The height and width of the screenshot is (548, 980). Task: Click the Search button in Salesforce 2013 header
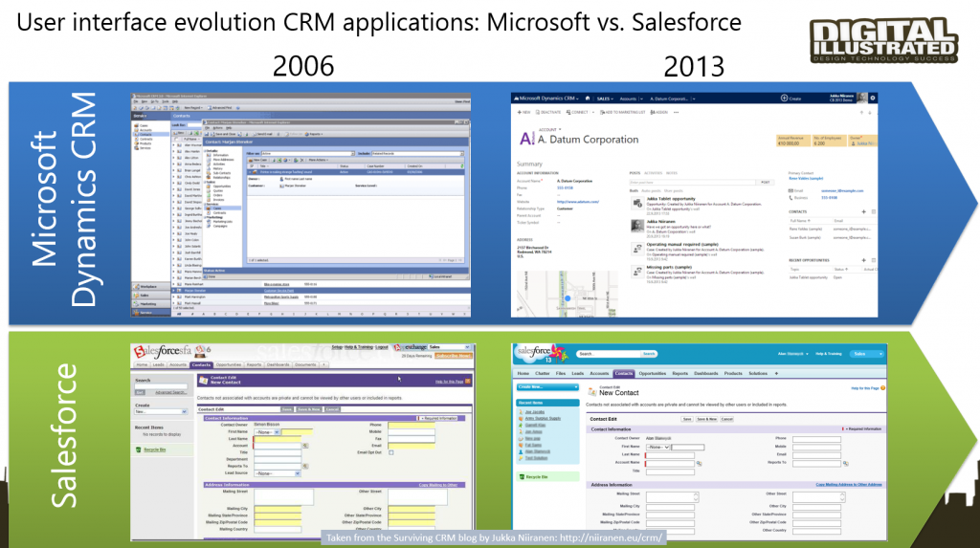(649, 354)
